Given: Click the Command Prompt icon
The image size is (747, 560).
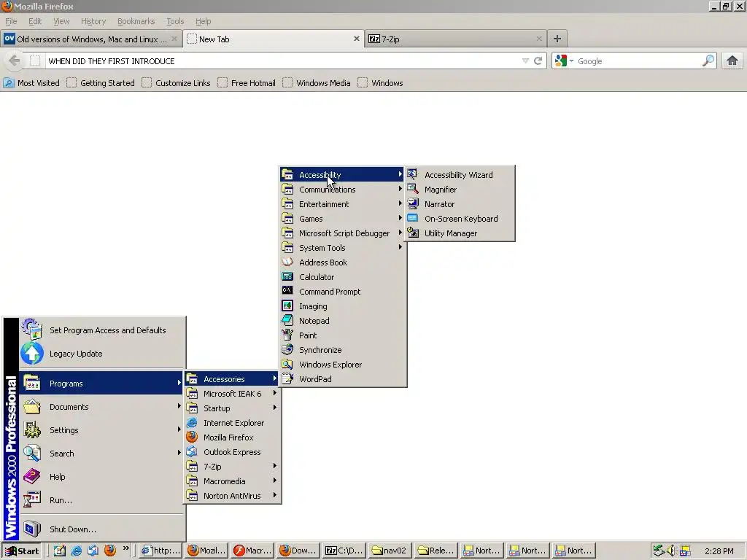Looking at the screenshot, I should point(287,291).
